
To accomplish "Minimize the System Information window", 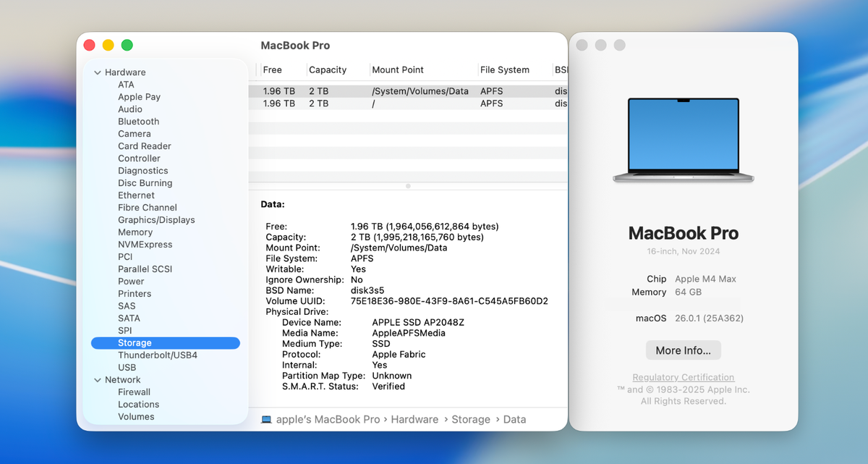I will pyautogui.click(x=109, y=45).
